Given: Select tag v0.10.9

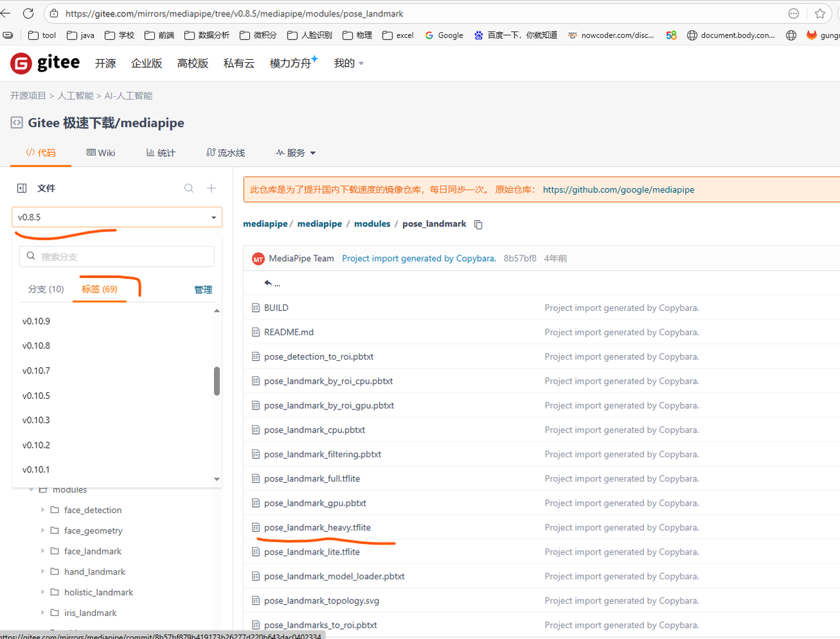Looking at the screenshot, I should click(x=36, y=321).
